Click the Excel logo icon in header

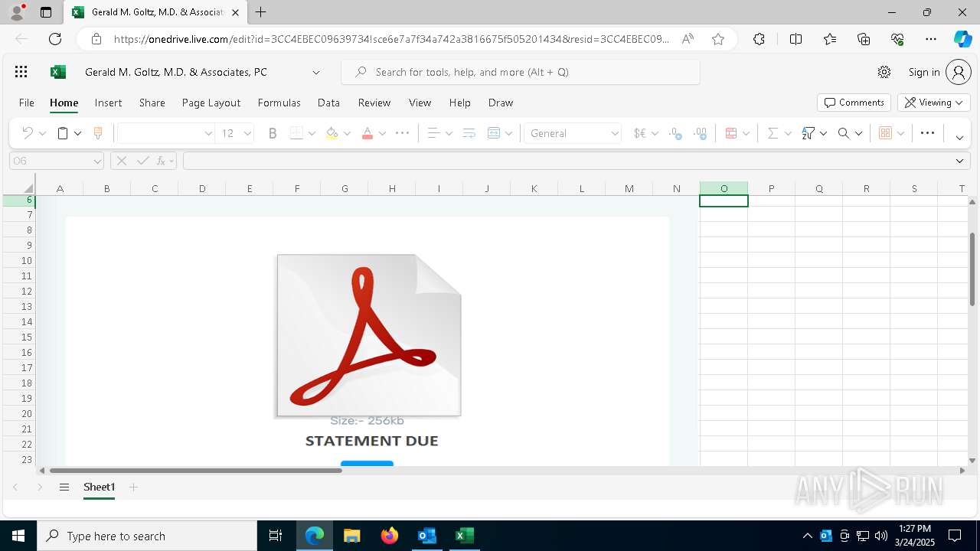click(x=58, y=72)
